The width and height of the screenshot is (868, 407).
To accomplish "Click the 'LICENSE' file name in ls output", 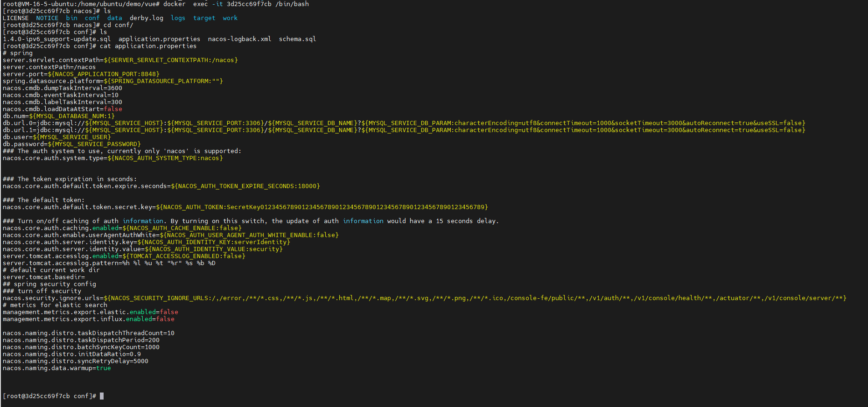I will coord(16,18).
